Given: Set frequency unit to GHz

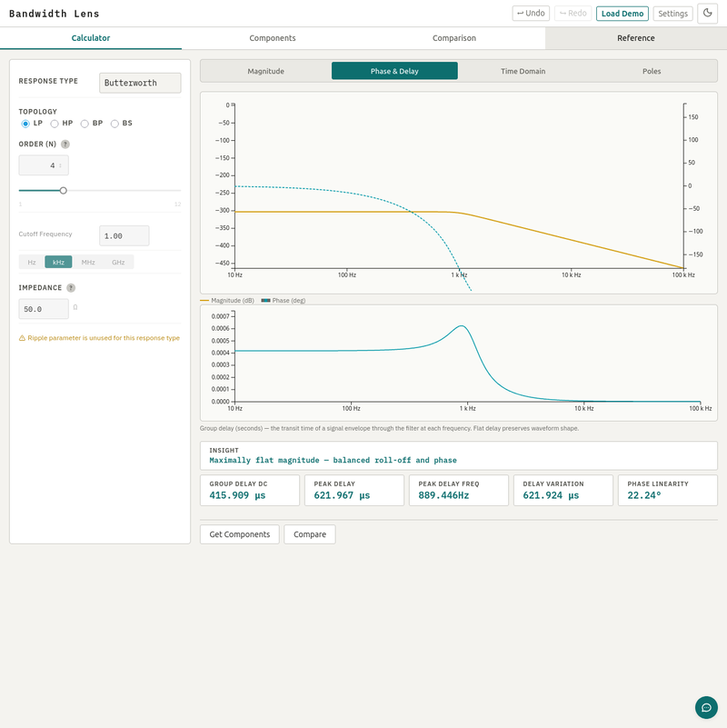Looking at the screenshot, I should pos(118,262).
